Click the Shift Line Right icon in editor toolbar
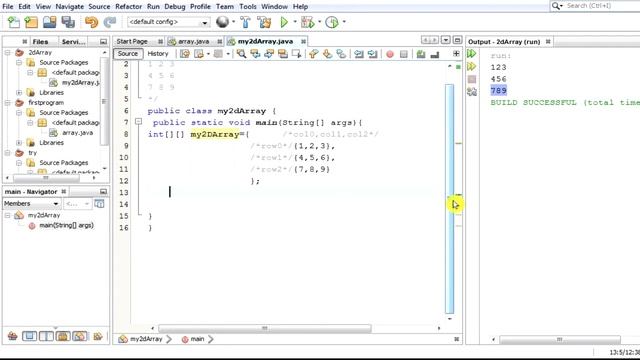640x360 pixels. 372,54
